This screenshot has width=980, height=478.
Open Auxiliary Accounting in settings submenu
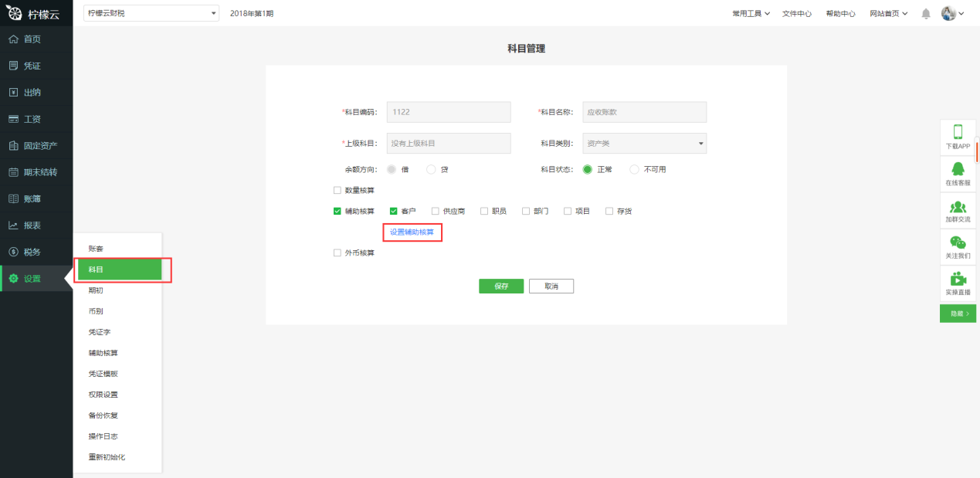[103, 353]
